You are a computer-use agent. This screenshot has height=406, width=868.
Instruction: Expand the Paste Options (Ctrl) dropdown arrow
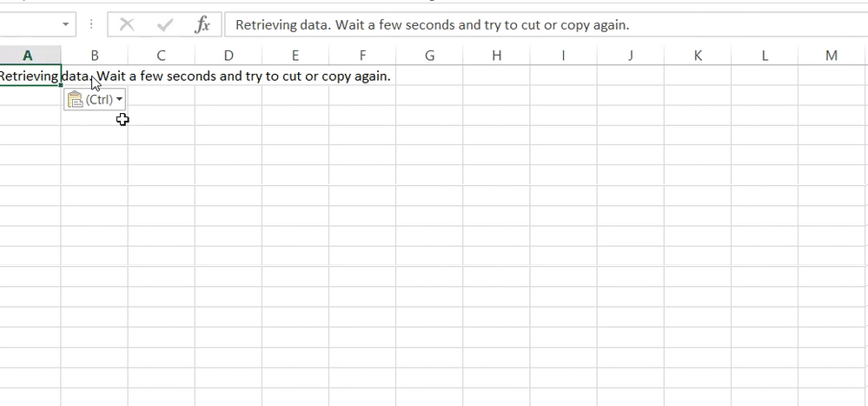tap(120, 100)
